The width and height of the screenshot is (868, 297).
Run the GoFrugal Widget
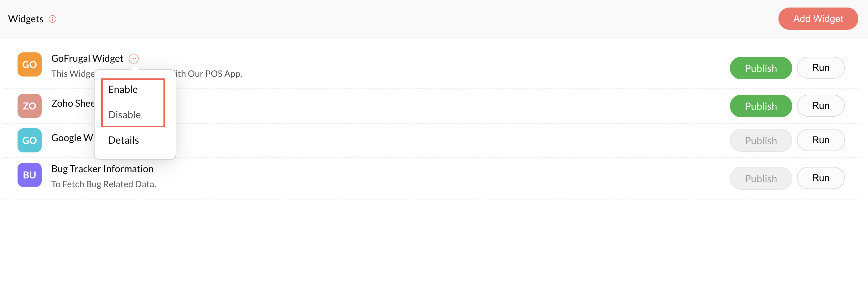pyautogui.click(x=820, y=68)
